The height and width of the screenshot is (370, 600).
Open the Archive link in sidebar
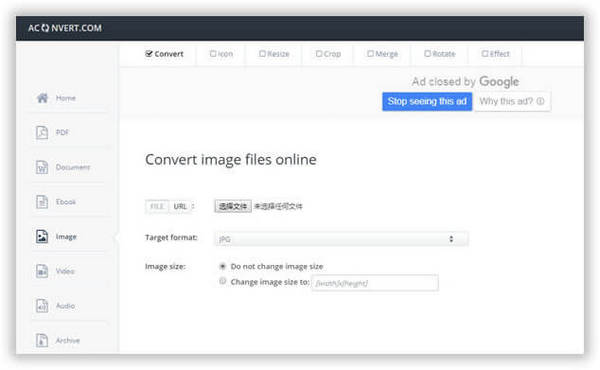tap(68, 340)
